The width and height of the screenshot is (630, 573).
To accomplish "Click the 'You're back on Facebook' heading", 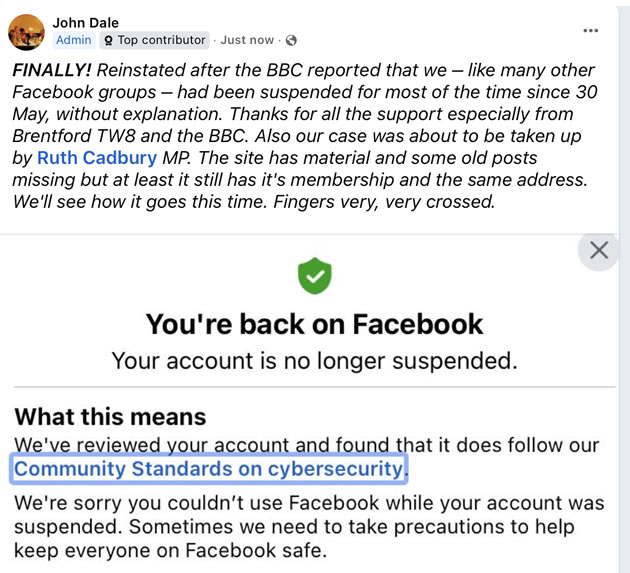I will coord(314,324).
